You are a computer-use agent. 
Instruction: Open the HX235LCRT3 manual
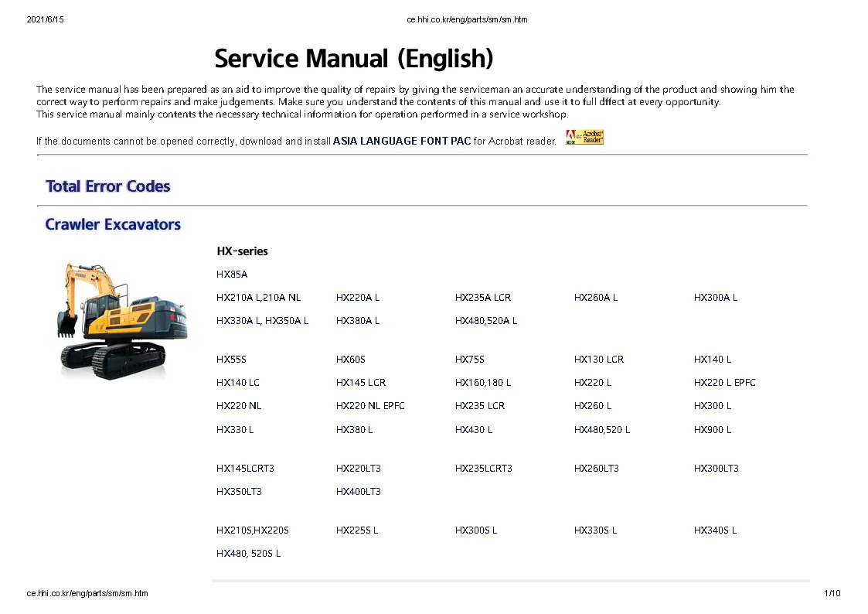click(x=483, y=469)
